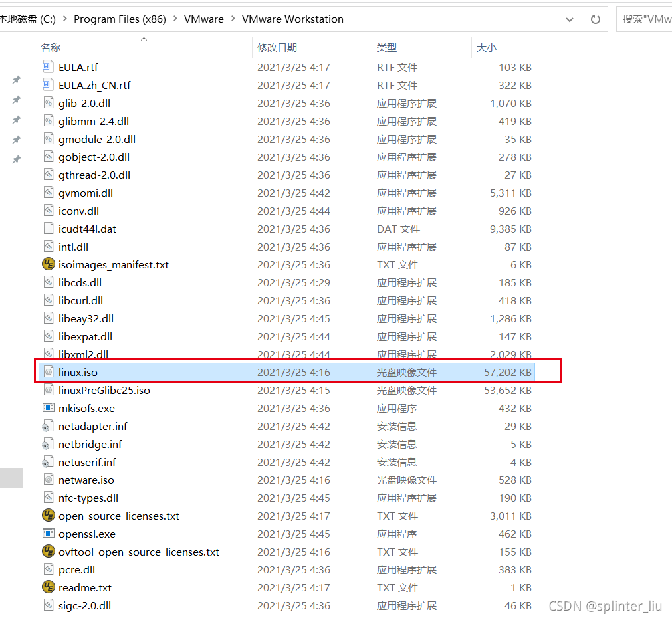Viewport: 672px width, 620px height.
Task: Click the DAT 文件 type cell
Action: click(399, 229)
